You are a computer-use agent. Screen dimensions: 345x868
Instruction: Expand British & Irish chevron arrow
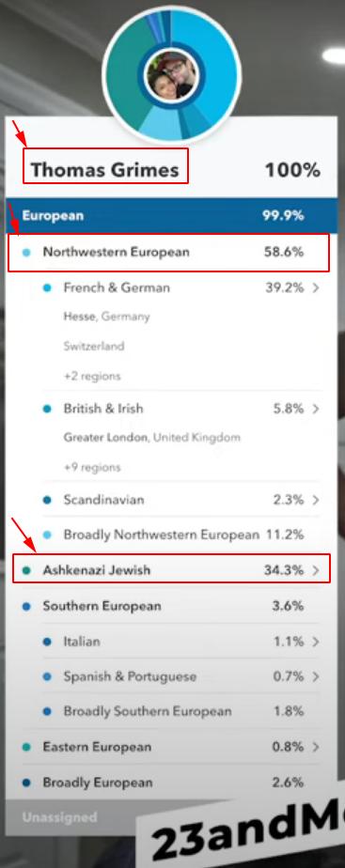tap(316, 409)
